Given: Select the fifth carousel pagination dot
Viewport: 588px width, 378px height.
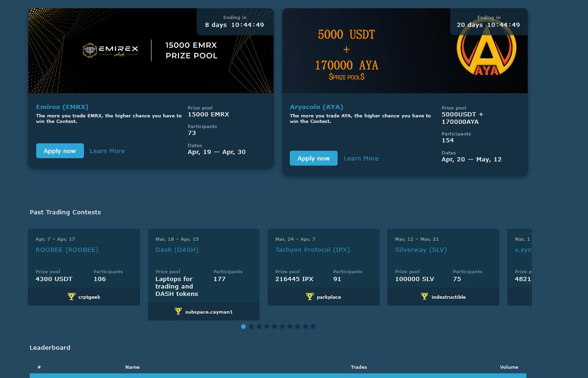Looking at the screenshot, I should pos(275,327).
